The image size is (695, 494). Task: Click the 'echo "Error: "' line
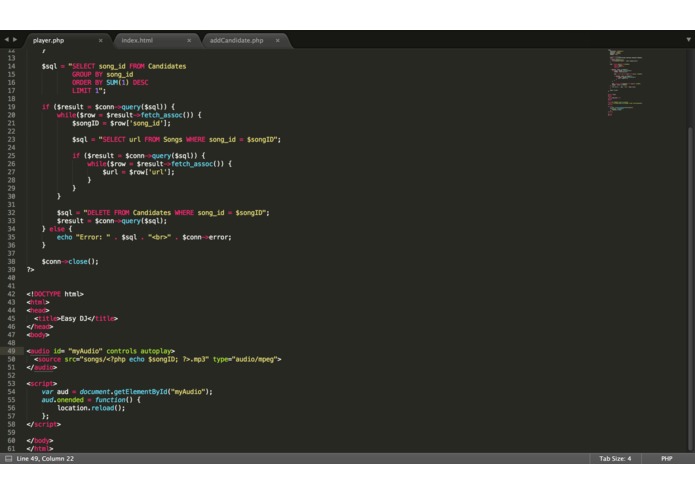pyautogui.click(x=144, y=237)
